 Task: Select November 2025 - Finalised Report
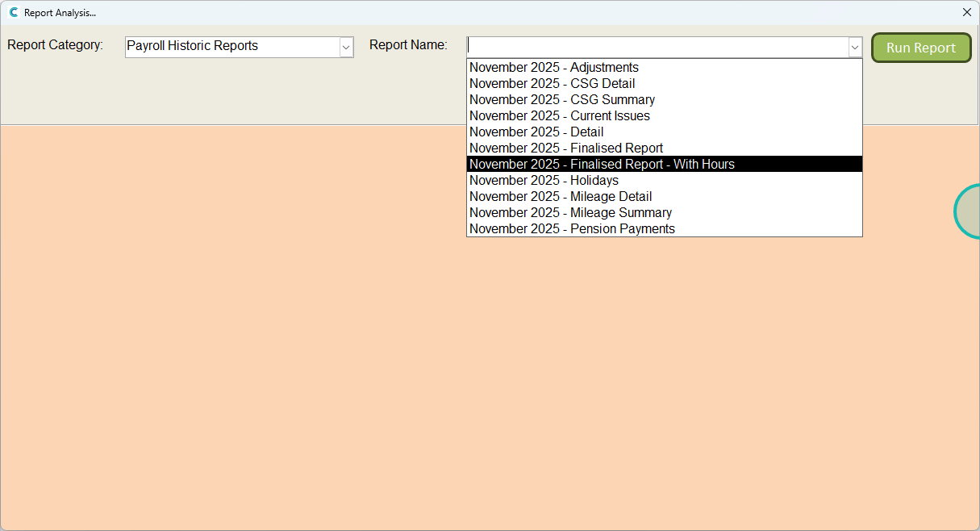566,148
